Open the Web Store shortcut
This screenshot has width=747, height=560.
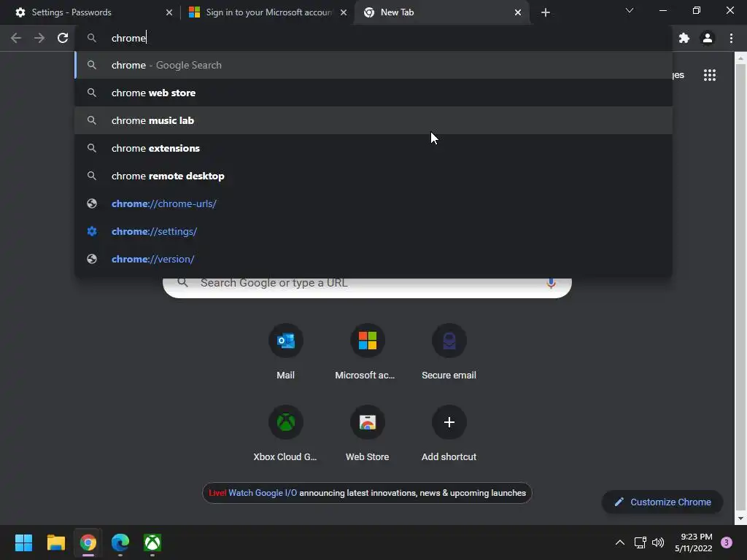[x=368, y=433]
